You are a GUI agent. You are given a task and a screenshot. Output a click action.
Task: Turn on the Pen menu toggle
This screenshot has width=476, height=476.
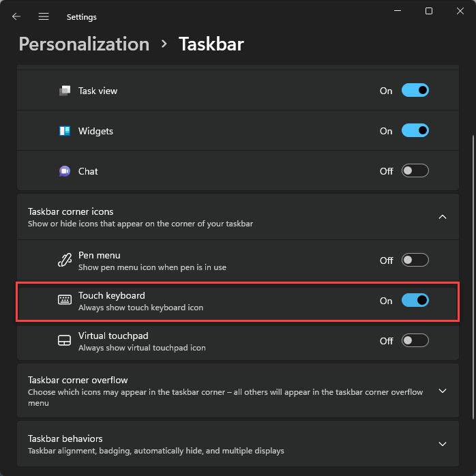click(415, 260)
